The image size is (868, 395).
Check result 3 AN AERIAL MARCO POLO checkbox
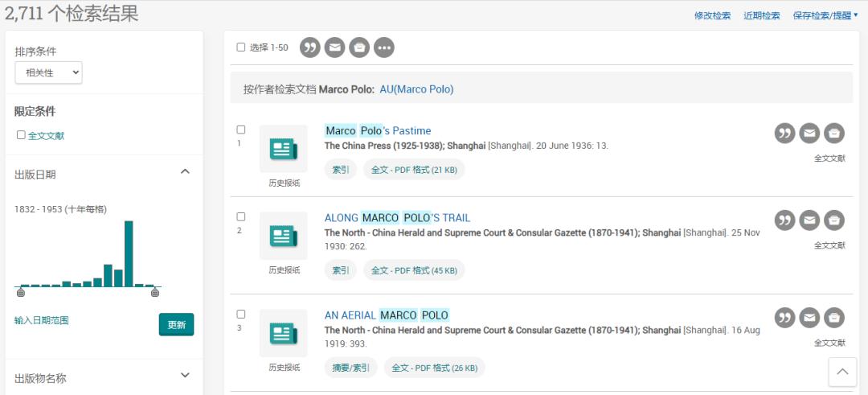point(241,314)
